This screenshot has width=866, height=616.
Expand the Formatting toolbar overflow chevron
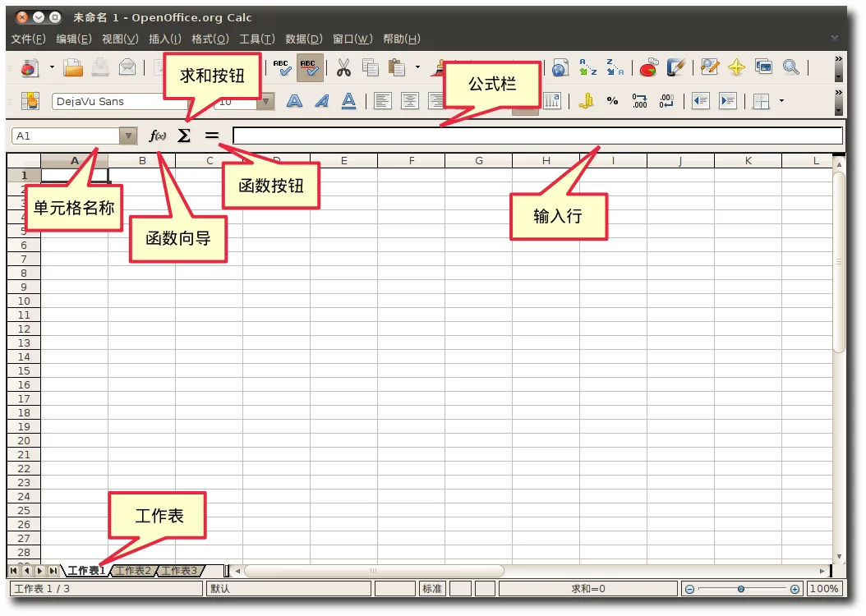[838, 92]
